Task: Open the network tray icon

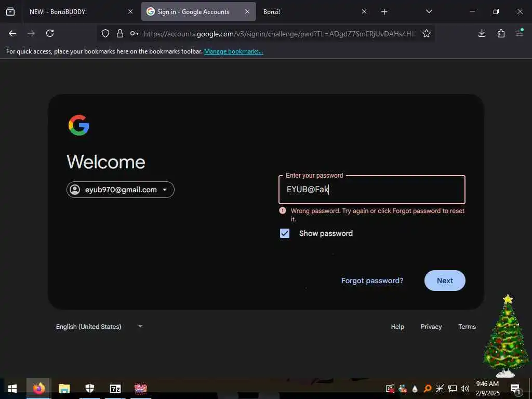Action: tap(453, 389)
